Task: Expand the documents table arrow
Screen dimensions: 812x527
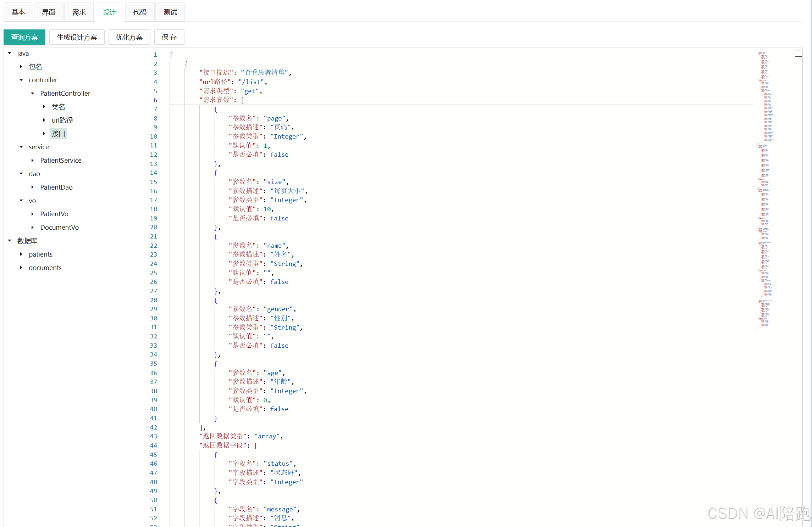Action: 21,268
